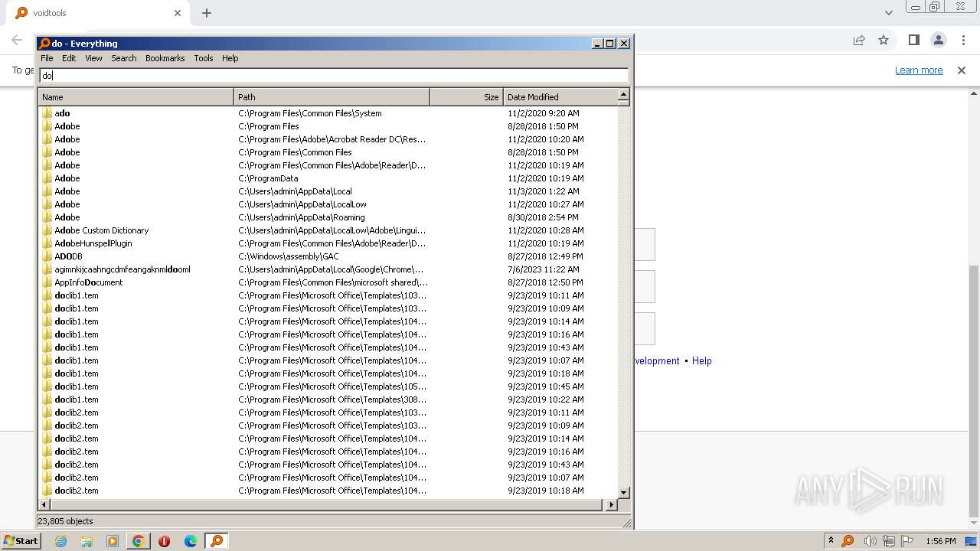Viewport: 980px width, 551px height.
Task: Click the horizontal scroll right arrow
Action: [x=611, y=505]
